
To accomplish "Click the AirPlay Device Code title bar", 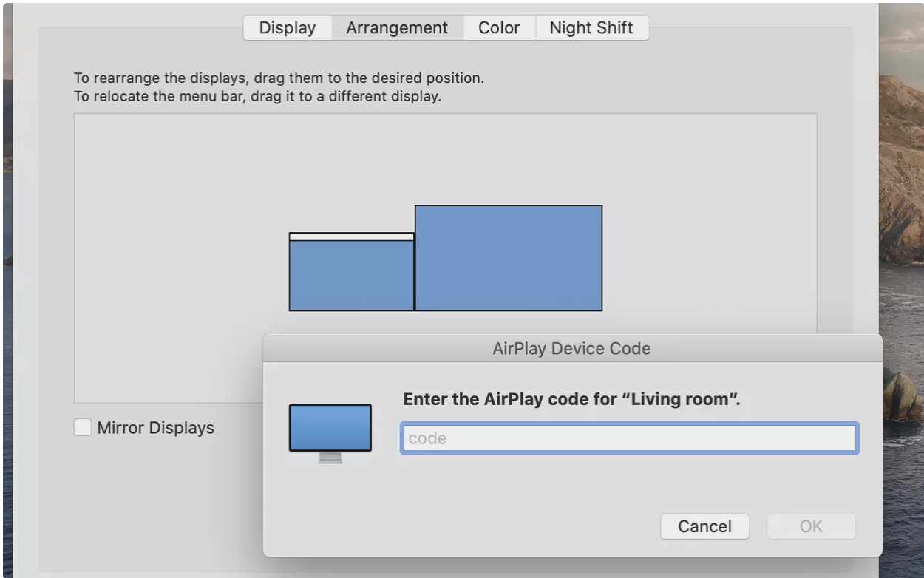I will click(571, 348).
